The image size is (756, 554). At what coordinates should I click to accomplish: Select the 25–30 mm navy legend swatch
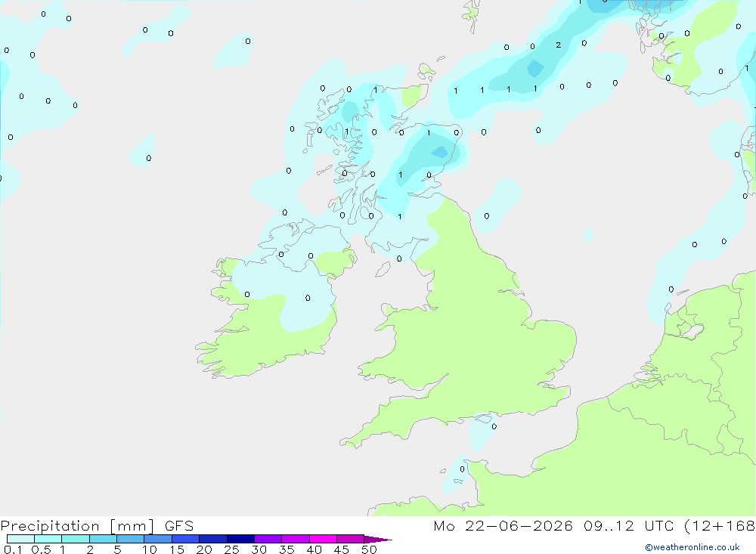pyautogui.click(x=240, y=539)
